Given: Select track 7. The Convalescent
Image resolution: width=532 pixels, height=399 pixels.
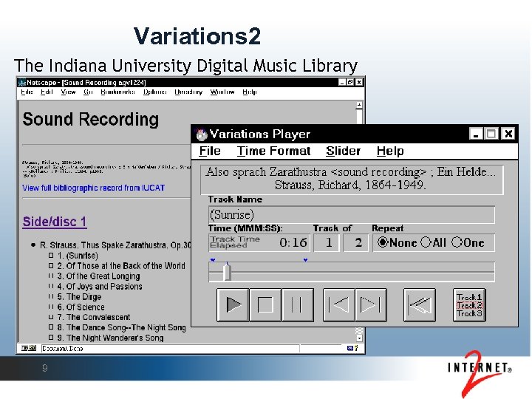Looking at the screenshot, I should point(94,317).
